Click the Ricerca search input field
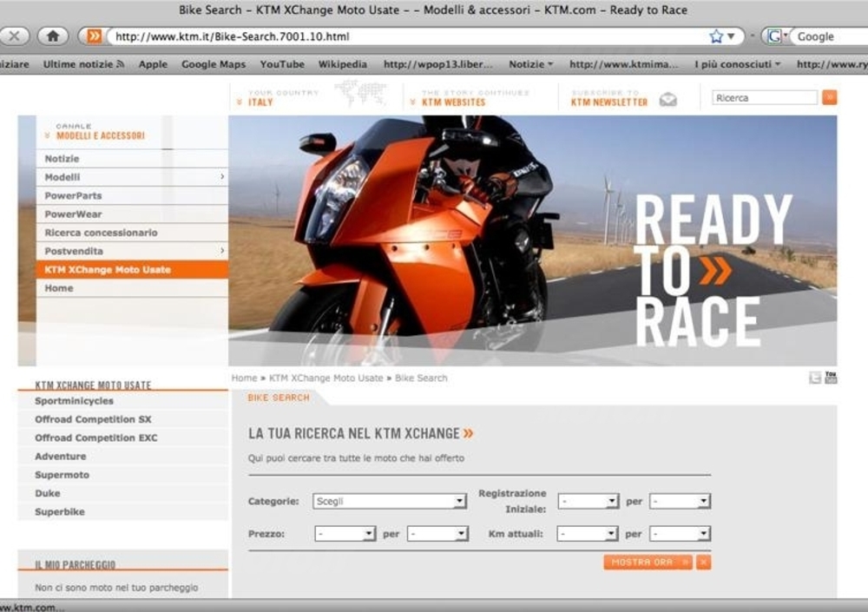 [x=764, y=98]
